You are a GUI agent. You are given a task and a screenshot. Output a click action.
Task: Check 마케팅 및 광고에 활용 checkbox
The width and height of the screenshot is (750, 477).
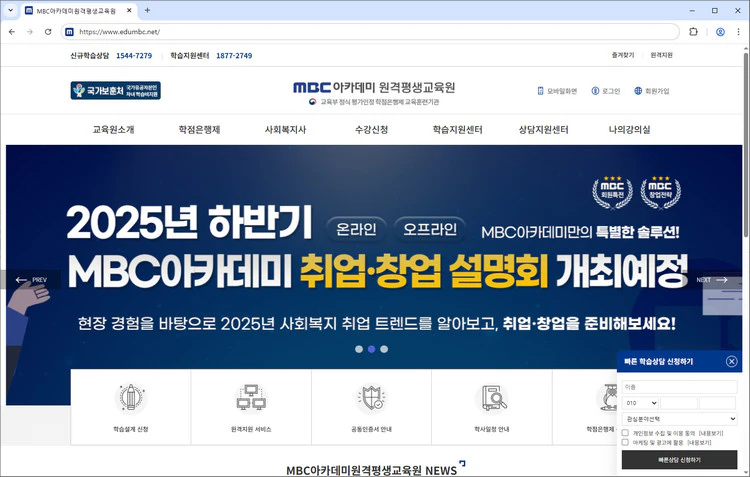[x=625, y=442]
